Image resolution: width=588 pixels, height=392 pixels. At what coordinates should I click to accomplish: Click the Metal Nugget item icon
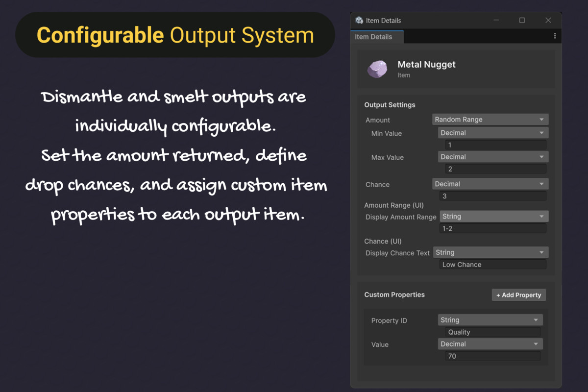click(x=377, y=69)
